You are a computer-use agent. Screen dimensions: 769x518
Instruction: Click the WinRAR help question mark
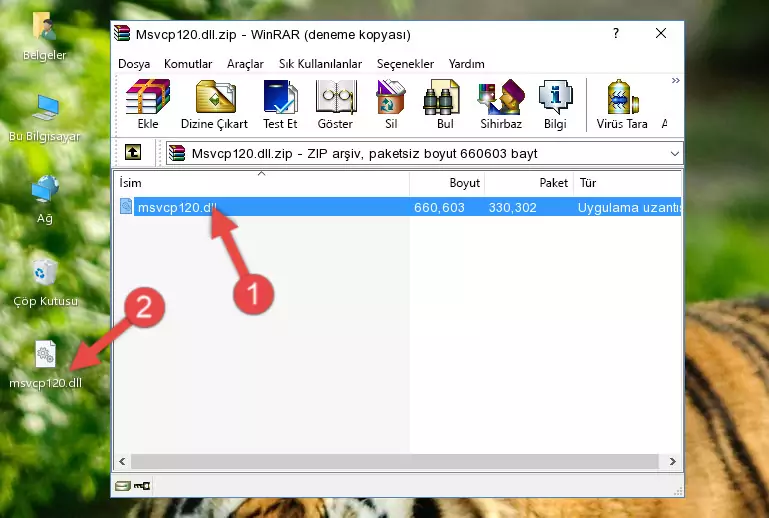[616, 33]
